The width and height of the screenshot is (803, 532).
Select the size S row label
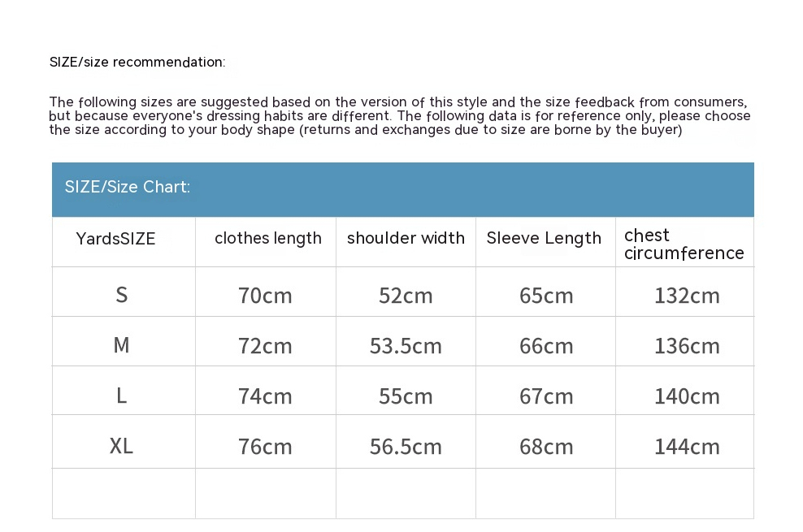pyautogui.click(x=122, y=295)
